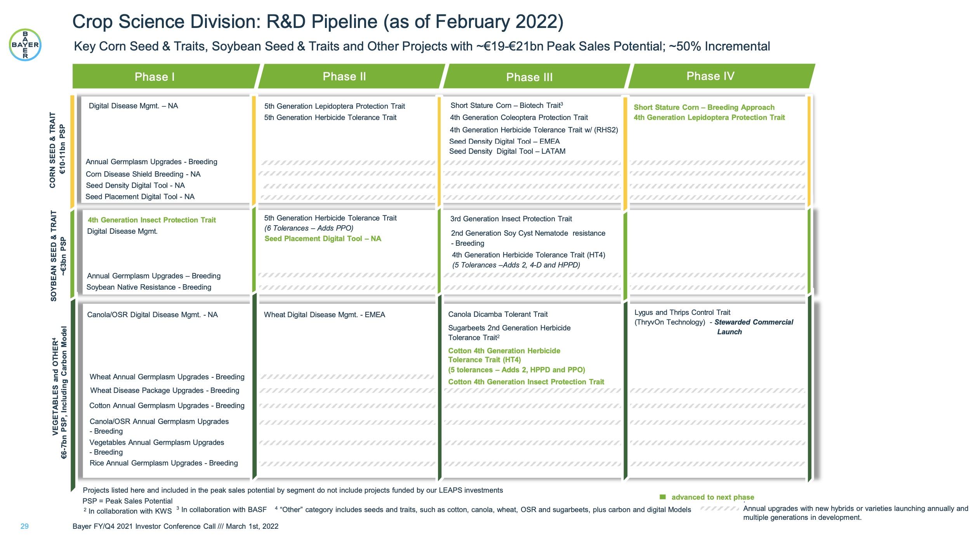Screen dimensions: 980x535
Task: Click the green 'advanced to next phase' legend square
Action: click(663, 497)
